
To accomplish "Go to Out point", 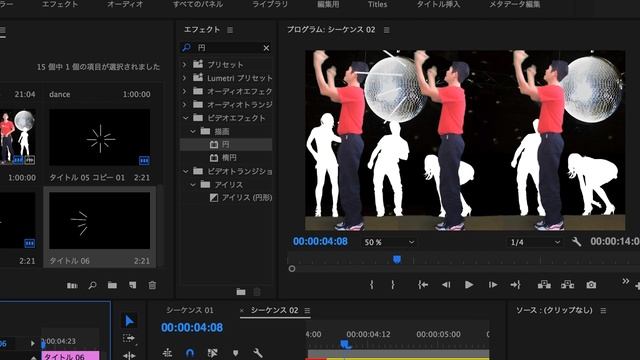I will [x=515, y=284].
